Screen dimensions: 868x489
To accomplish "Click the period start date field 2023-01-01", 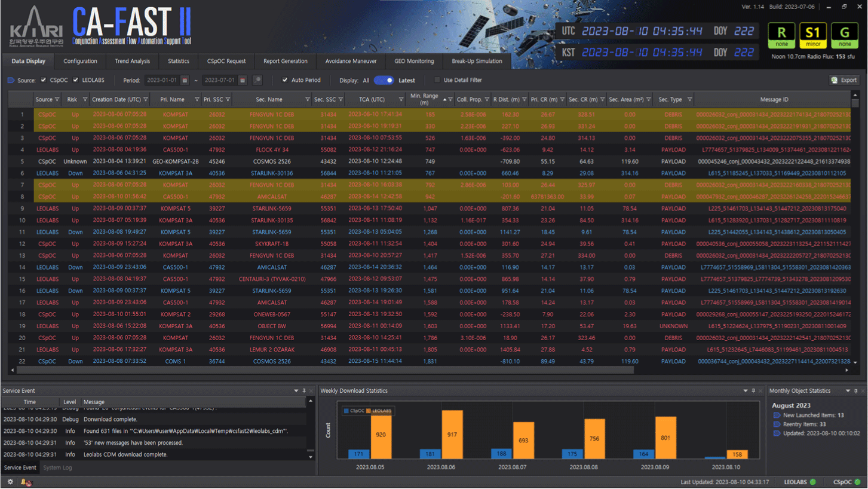I will tap(161, 80).
